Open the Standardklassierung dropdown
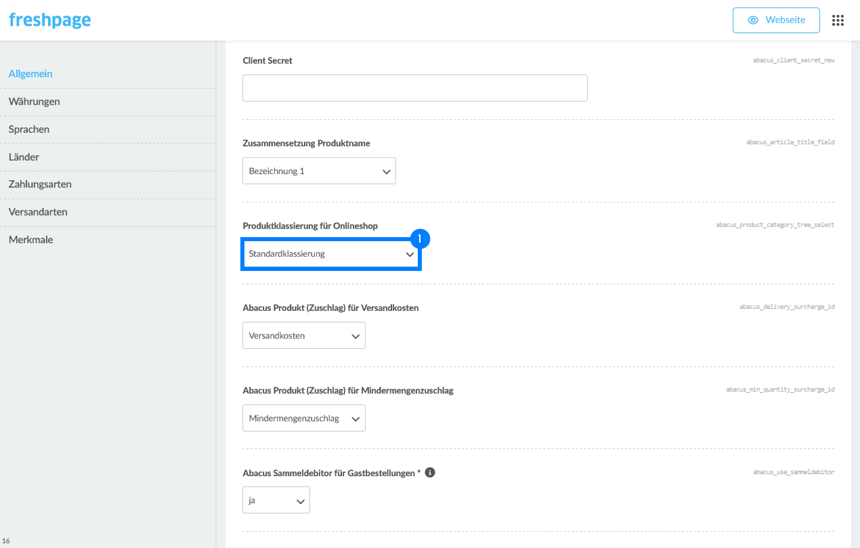Image resolution: width=860 pixels, height=548 pixels. tap(330, 254)
